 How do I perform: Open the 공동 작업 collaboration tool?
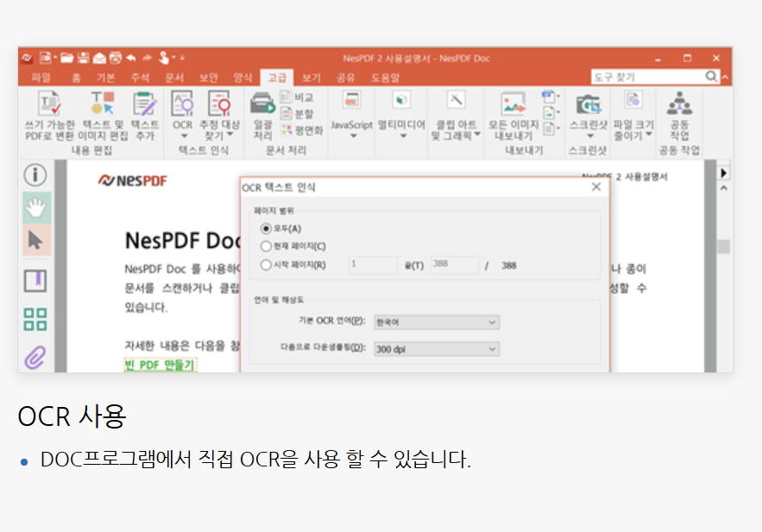[x=679, y=116]
